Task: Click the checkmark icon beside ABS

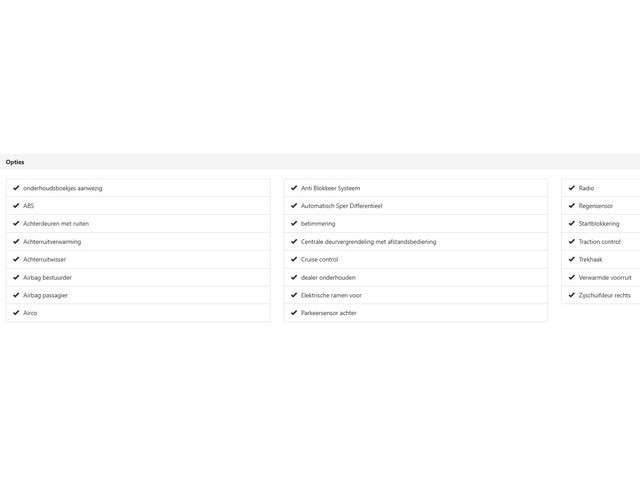Action: pyautogui.click(x=16, y=205)
